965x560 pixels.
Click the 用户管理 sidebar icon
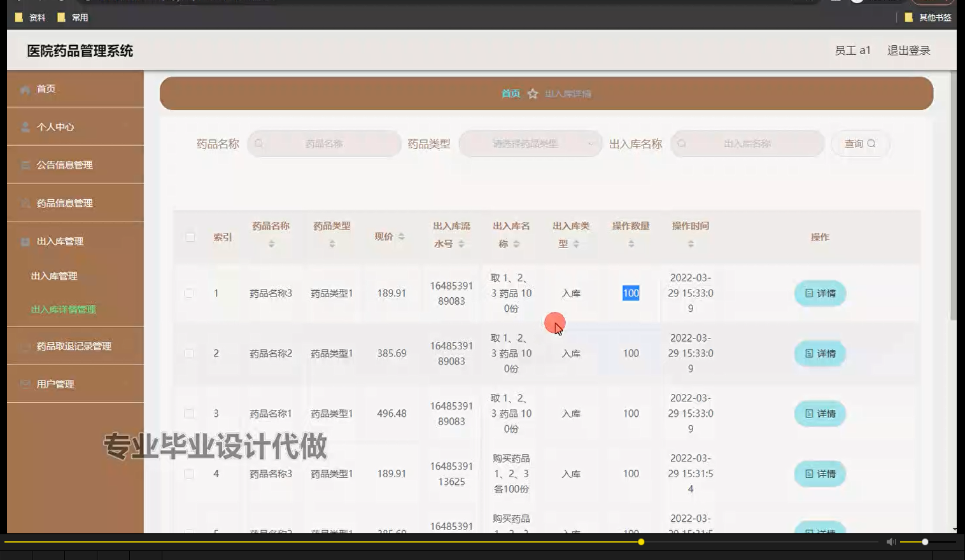(24, 384)
